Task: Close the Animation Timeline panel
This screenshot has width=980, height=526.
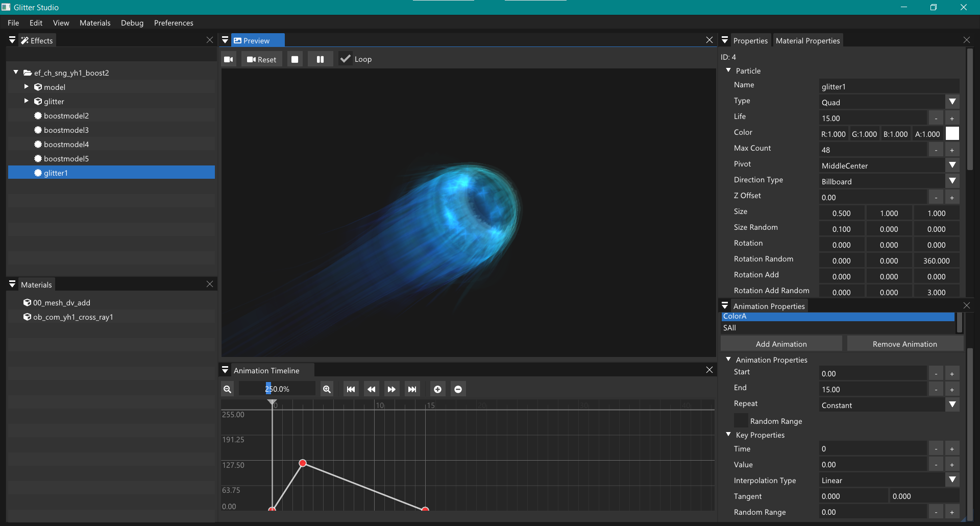Action: coord(709,370)
